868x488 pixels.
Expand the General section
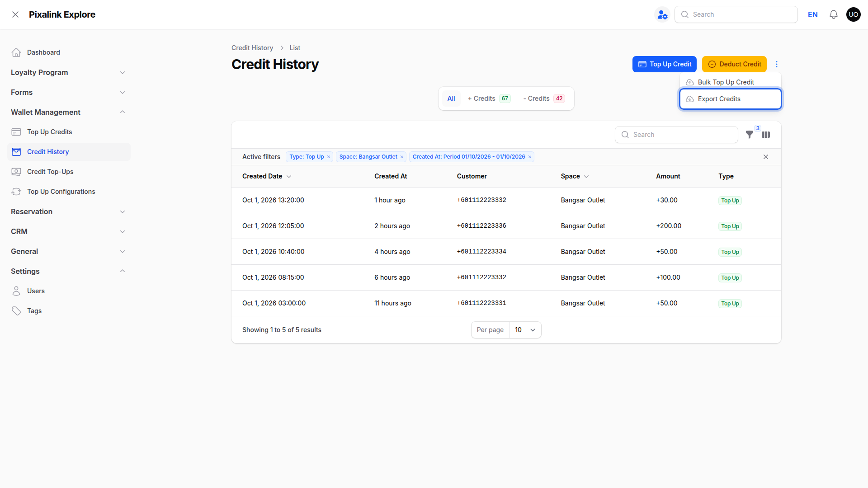click(69, 251)
